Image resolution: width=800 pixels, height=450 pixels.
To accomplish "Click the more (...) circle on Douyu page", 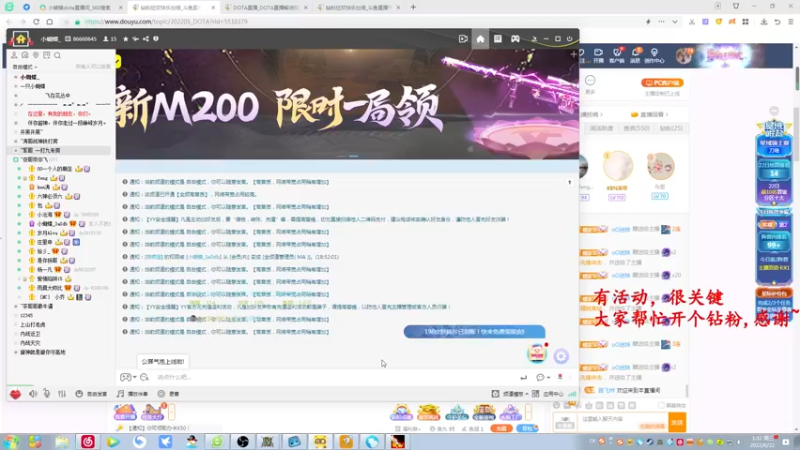I will pyautogui.click(x=590, y=80).
